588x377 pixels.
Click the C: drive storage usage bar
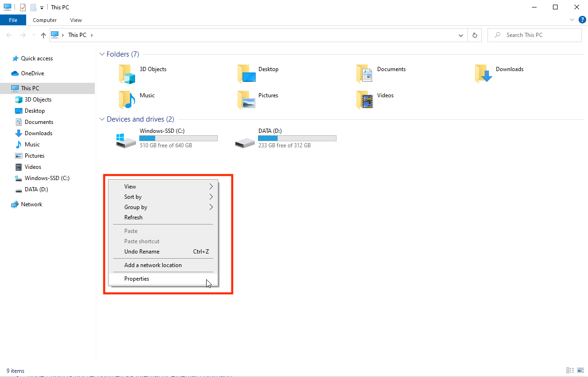coord(179,138)
